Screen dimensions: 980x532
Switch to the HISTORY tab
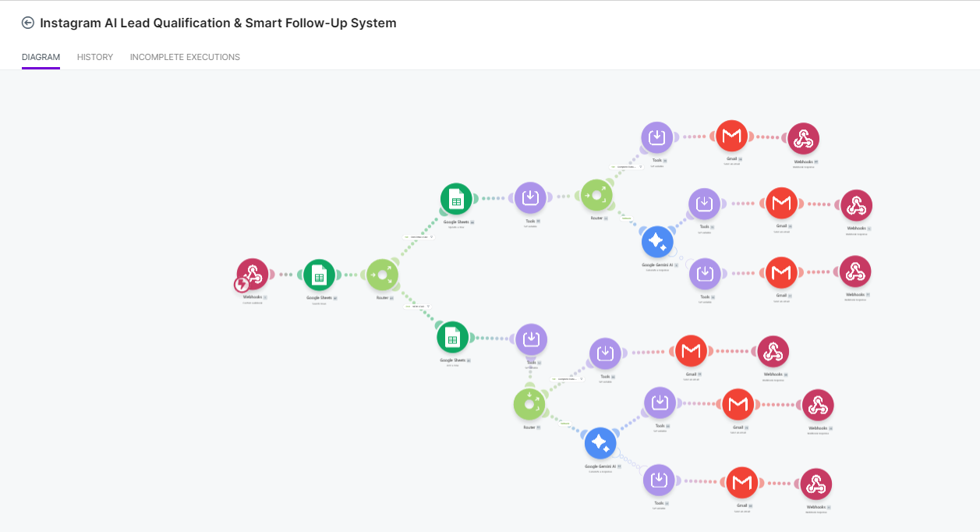pyautogui.click(x=95, y=57)
